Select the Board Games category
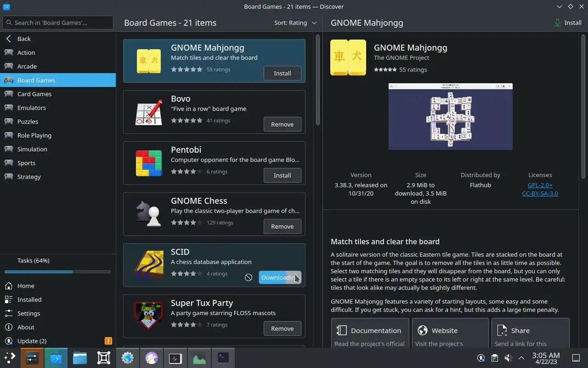Viewport: 588px width, 368px height. [58, 80]
